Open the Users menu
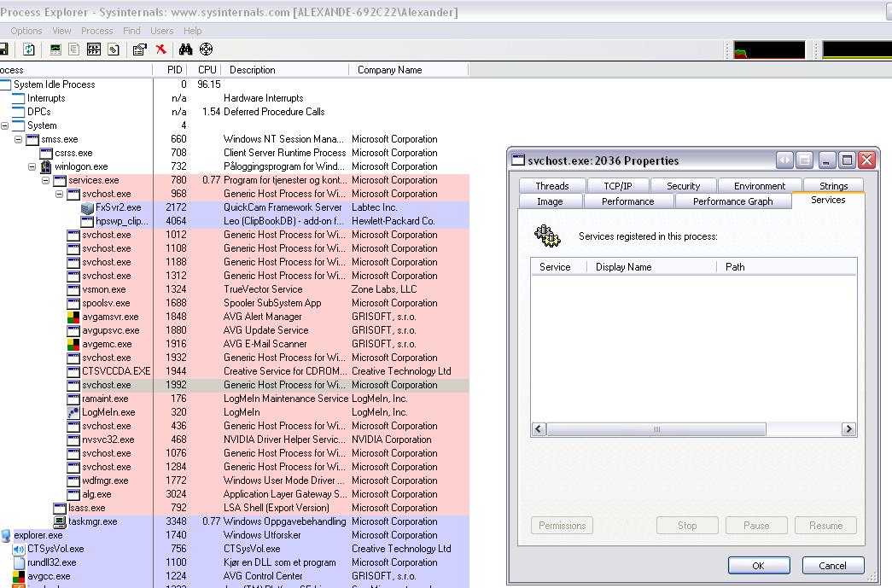The height and width of the screenshot is (588, 892). (161, 31)
